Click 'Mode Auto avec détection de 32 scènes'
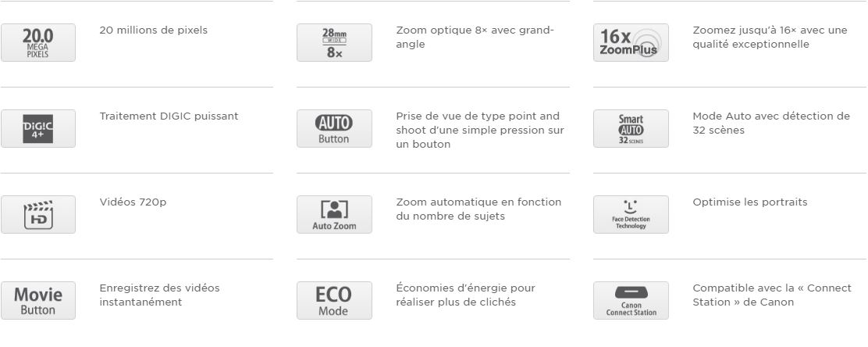 (x=770, y=123)
